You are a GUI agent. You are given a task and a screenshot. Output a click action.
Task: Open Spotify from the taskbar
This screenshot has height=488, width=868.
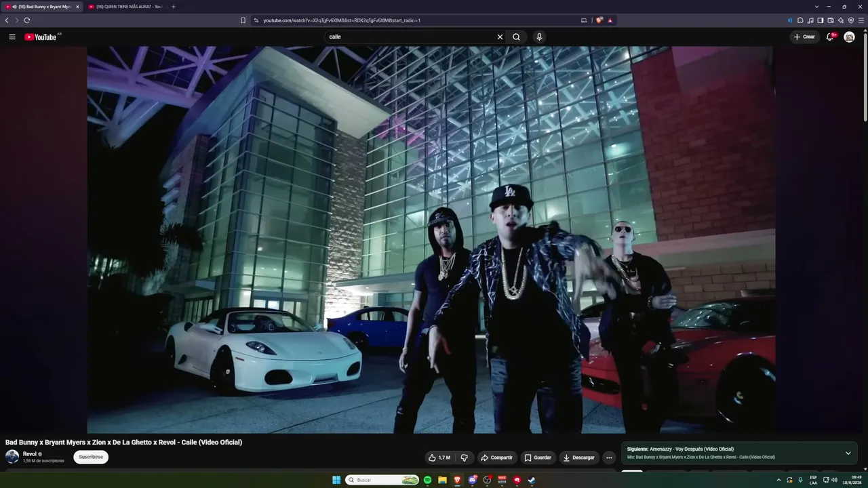(x=427, y=480)
